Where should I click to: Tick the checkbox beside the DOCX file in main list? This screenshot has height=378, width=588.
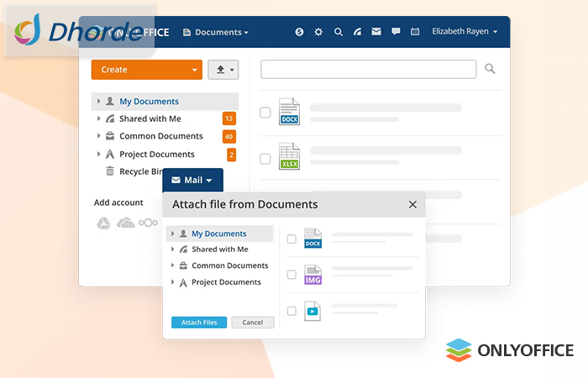(x=265, y=113)
